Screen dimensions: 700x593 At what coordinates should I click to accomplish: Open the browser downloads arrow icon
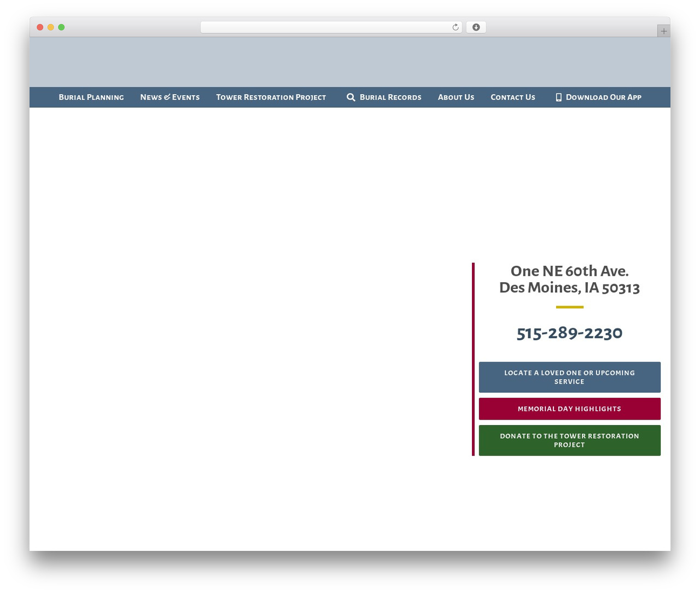coord(476,27)
